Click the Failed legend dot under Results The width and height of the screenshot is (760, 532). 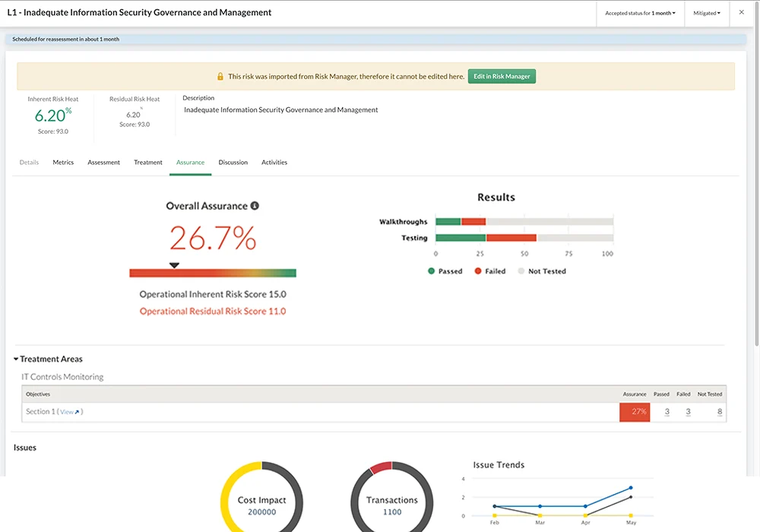[x=477, y=271]
